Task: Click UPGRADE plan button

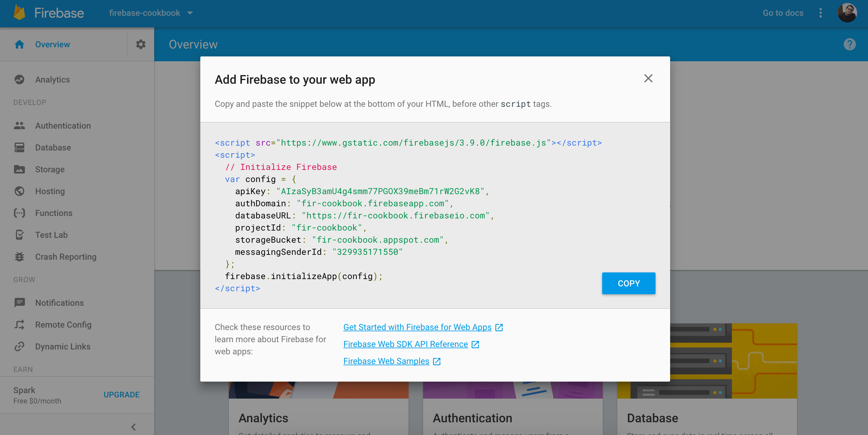Action: click(x=121, y=395)
